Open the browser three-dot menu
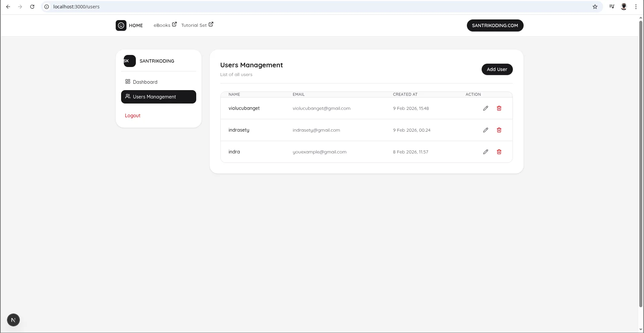644x333 pixels. tap(636, 7)
